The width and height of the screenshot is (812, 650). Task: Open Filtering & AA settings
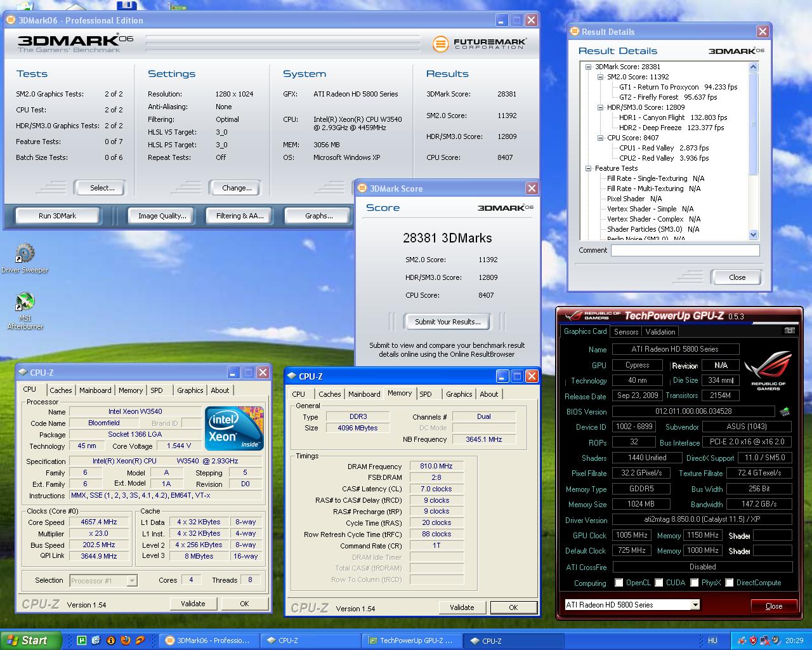[x=240, y=216]
